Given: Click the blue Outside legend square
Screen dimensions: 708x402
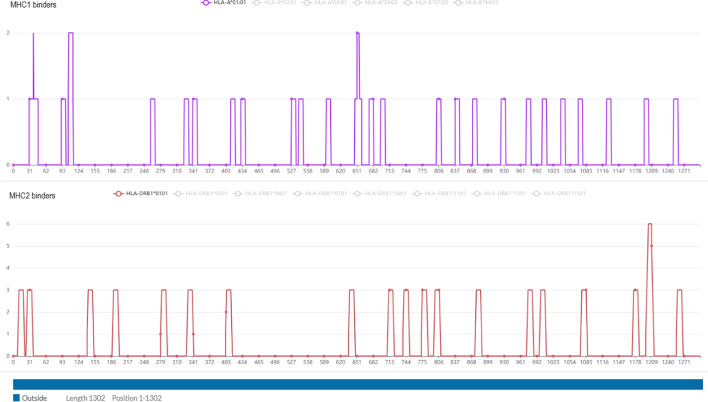Looking at the screenshot, I should point(16,398).
